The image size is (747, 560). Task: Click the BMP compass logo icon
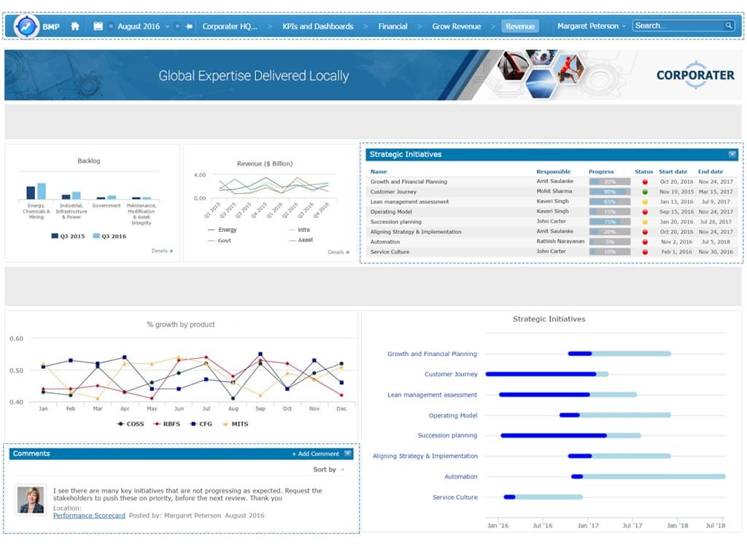[x=27, y=26]
